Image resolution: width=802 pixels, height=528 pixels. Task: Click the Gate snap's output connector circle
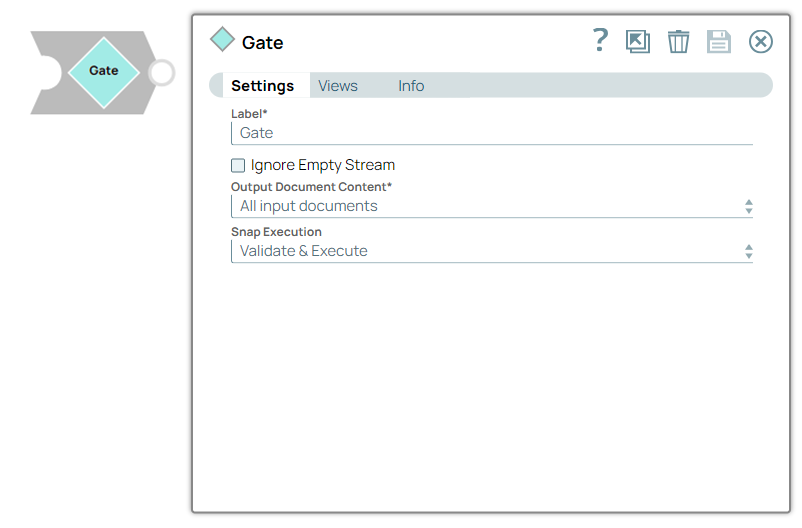coord(161,73)
